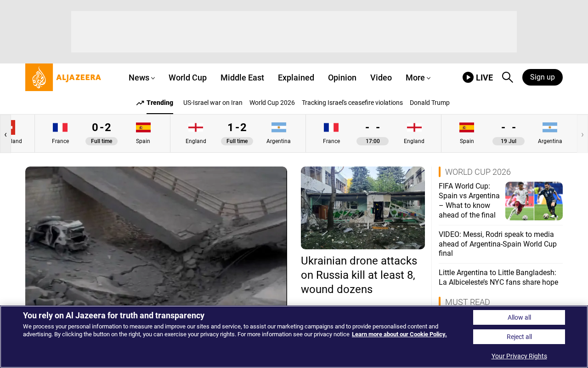Open US-Israel war on Iran trending link
588x368 pixels.
[213, 103]
